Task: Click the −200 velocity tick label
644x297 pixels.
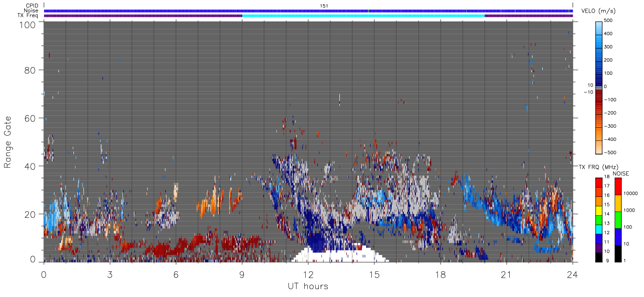Action: tap(609, 113)
